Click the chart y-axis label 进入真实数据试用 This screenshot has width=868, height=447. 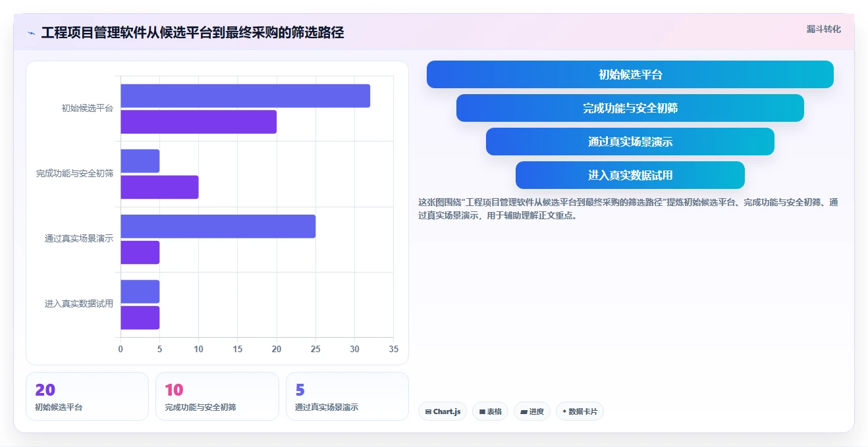79,304
